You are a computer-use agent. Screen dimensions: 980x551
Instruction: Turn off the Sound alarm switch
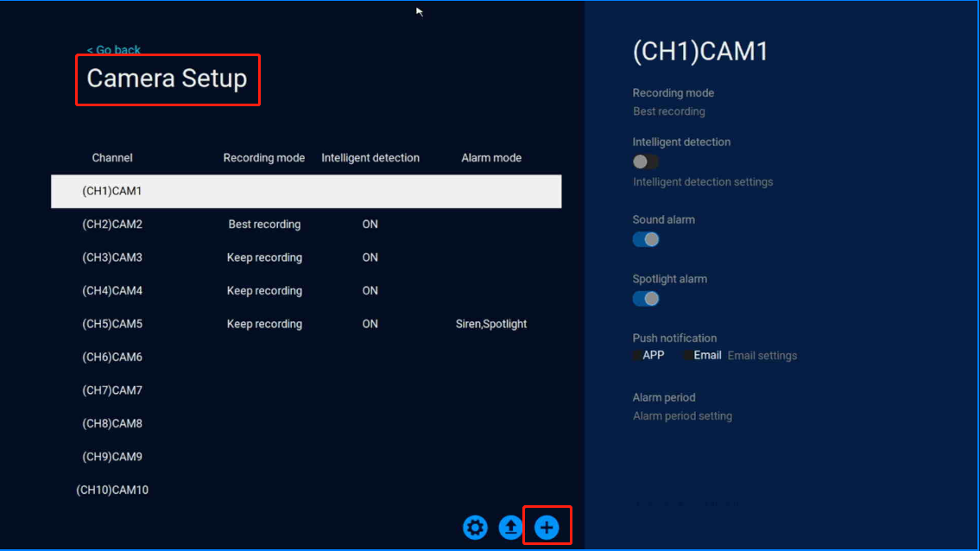pyautogui.click(x=645, y=239)
